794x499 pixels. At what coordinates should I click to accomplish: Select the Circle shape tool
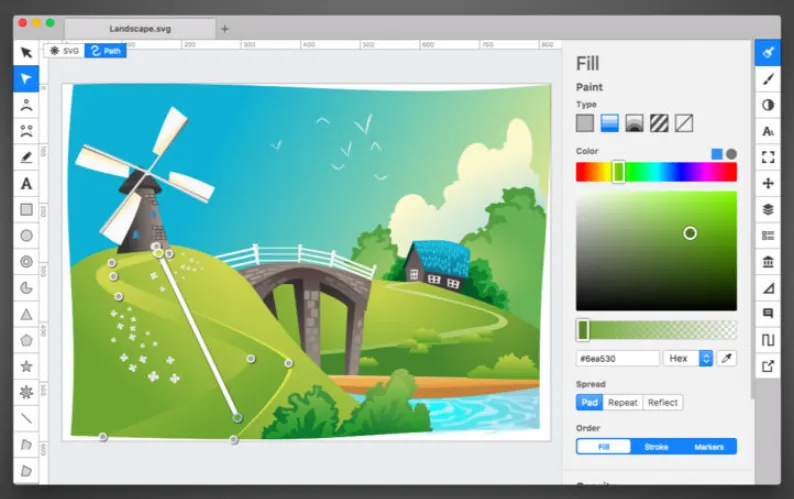tap(26, 236)
